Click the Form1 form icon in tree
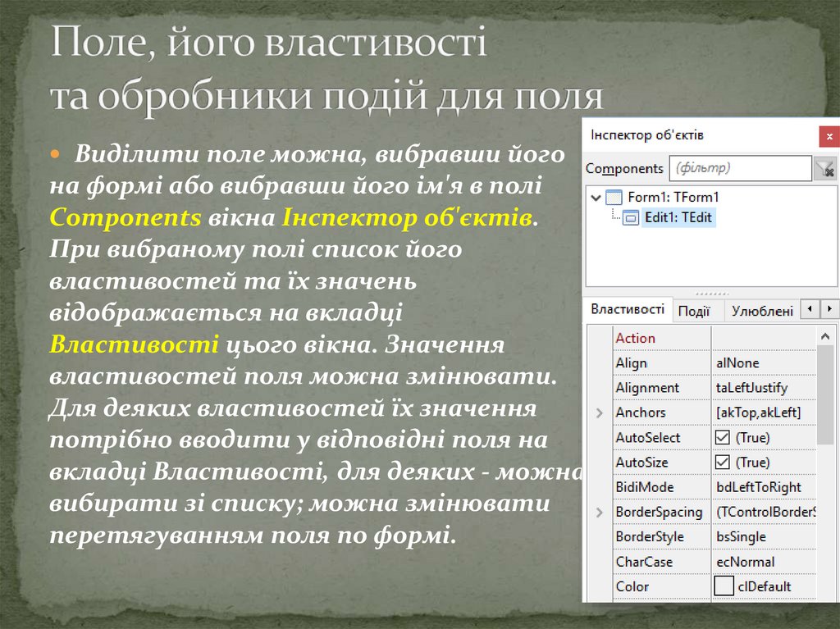 tap(614, 198)
